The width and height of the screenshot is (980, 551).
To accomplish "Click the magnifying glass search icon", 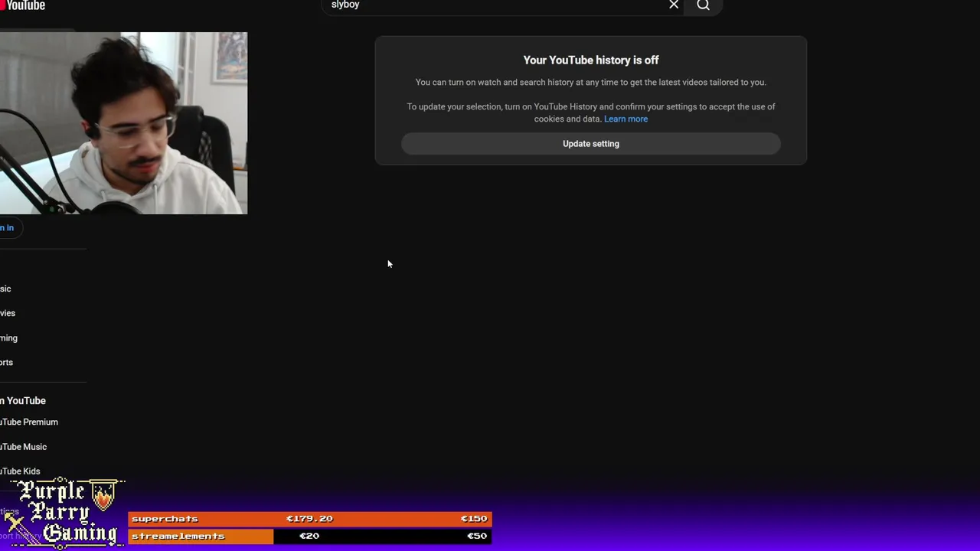I will (x=703, y=5).
